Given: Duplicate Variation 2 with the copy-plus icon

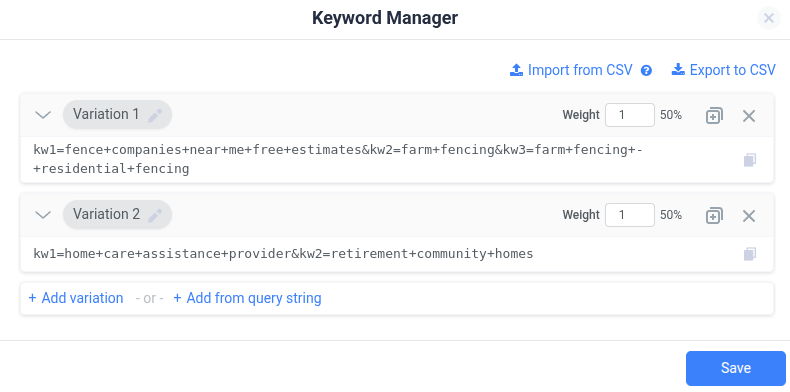Looking at the screenshot, I should click(x=714, y=216).
